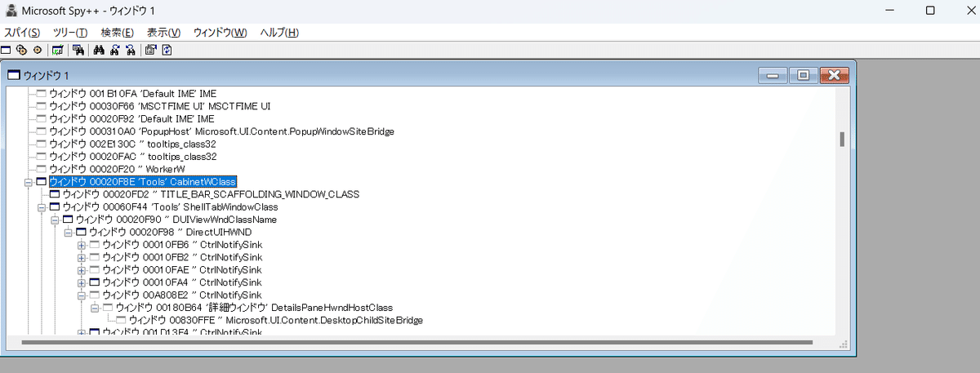Select window 00030F66 'MSCTFIME UI' row
980x373 pixels.
pyautogui.click(x=159, y=106)
